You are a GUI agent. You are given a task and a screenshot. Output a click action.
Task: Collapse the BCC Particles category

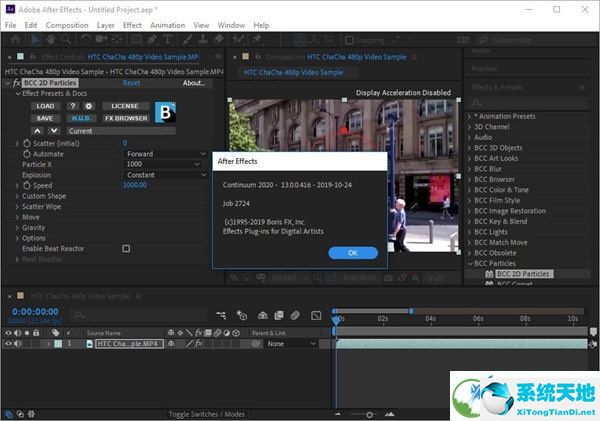click(x=470, y=263)
